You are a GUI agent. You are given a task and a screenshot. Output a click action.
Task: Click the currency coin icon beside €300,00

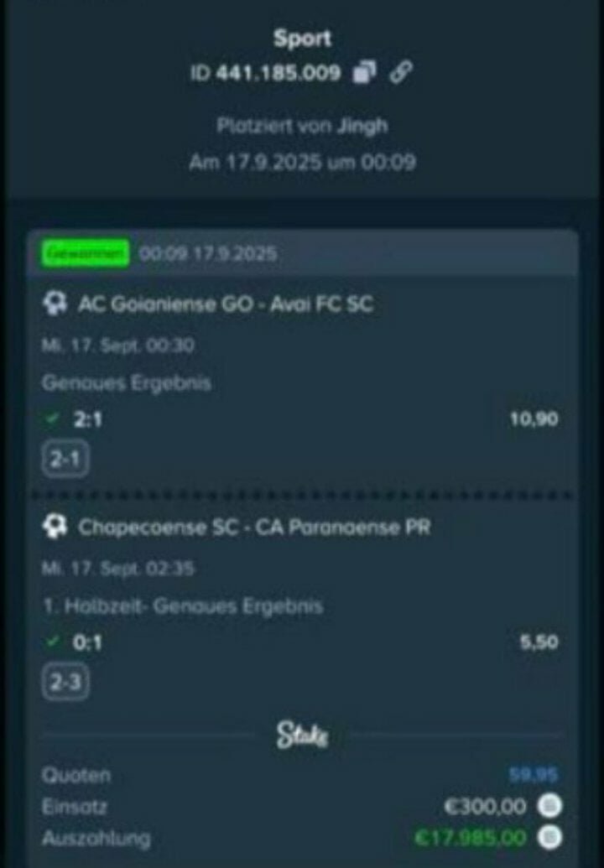tap(549, 806)
